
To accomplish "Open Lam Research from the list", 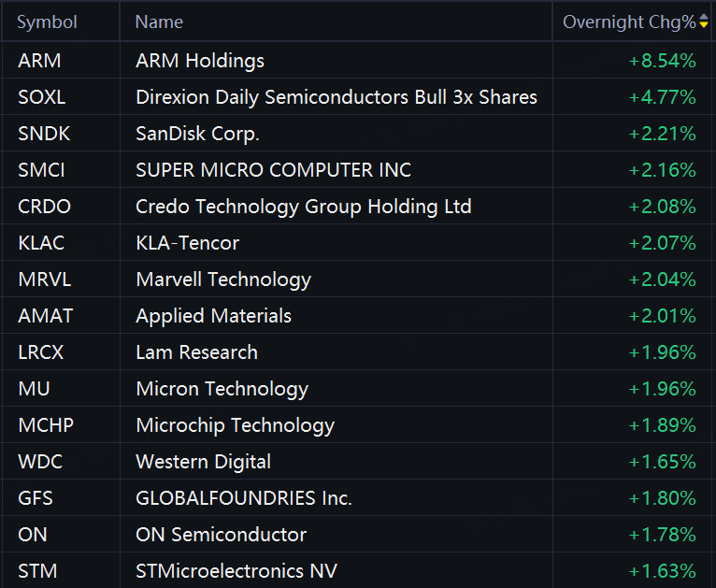I will click(x=196, y=352).
